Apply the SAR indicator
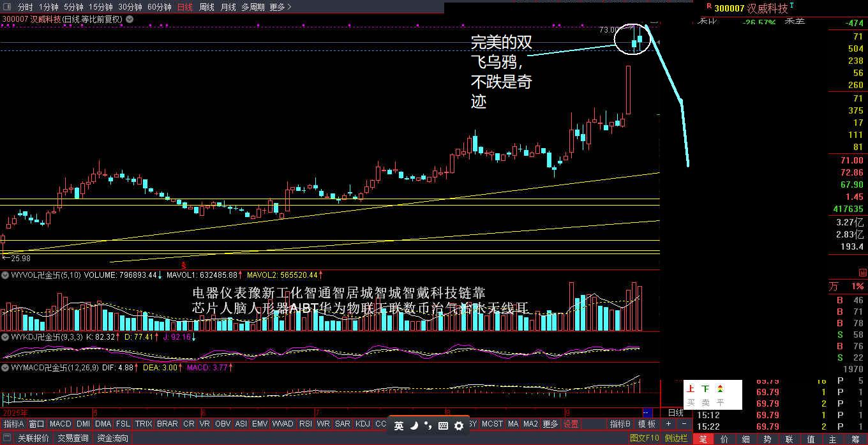 click(343, 424)
